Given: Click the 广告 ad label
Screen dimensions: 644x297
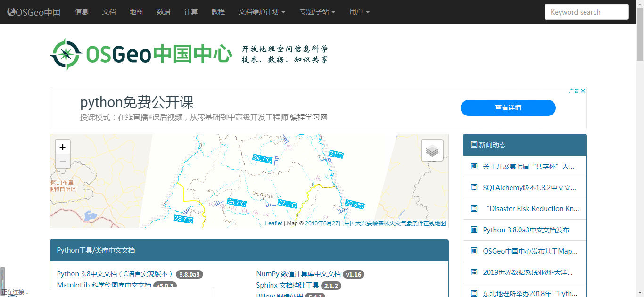Looking at the screenshot, I should [x=573, y=91].
